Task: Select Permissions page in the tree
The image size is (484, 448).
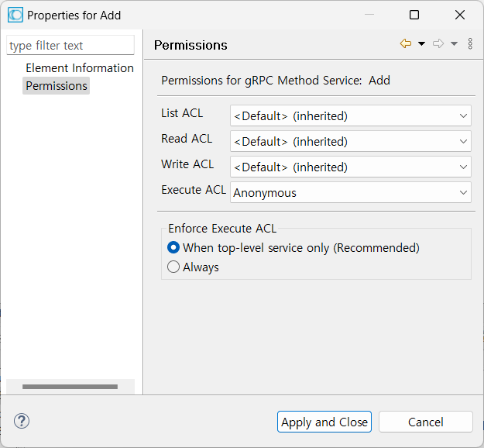Action: click(56, 86)
